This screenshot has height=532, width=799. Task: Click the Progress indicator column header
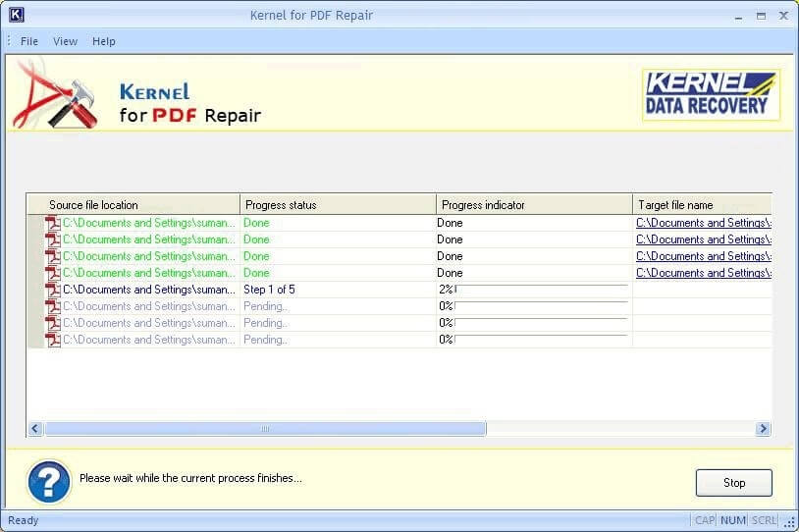534,205
